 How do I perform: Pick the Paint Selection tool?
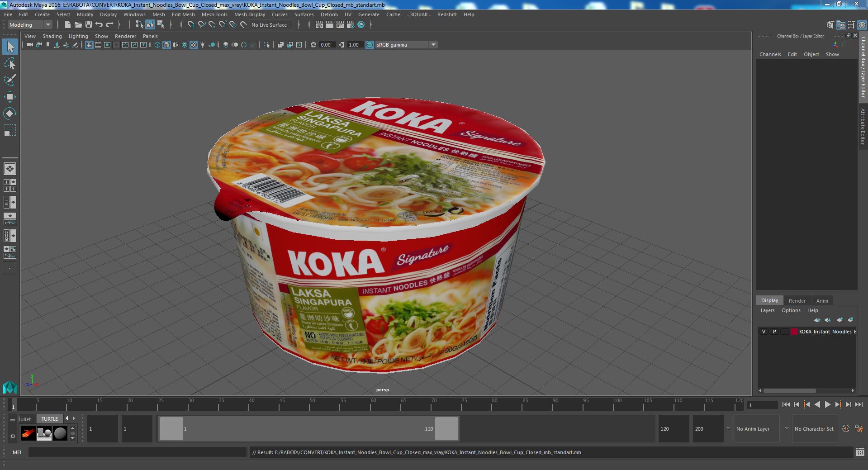point(9,81)
